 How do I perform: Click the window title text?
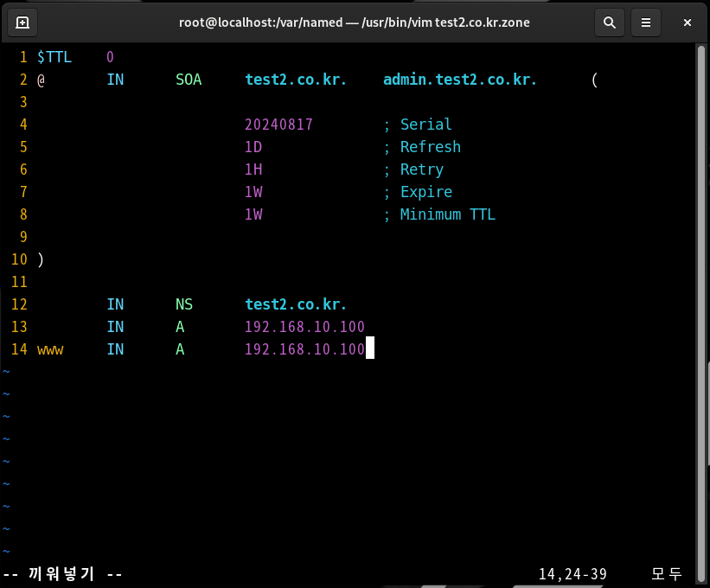354,22
